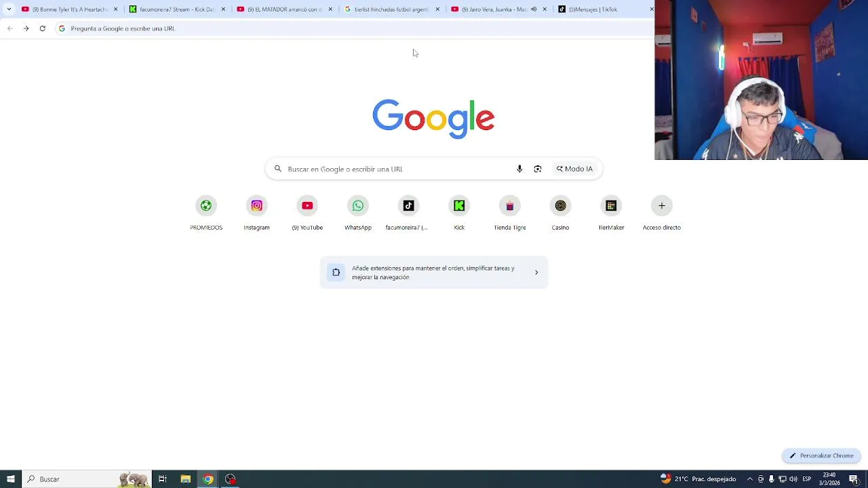Close the Bonnie Tyler tab
The width and height of the screenshot is (868, 488).
pyautogui.click(x=115, y=9)
